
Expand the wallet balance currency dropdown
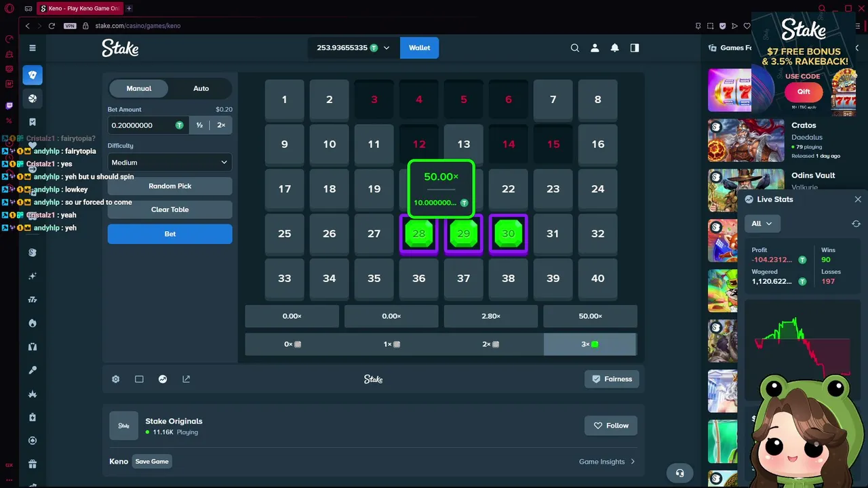coord(387,48)
